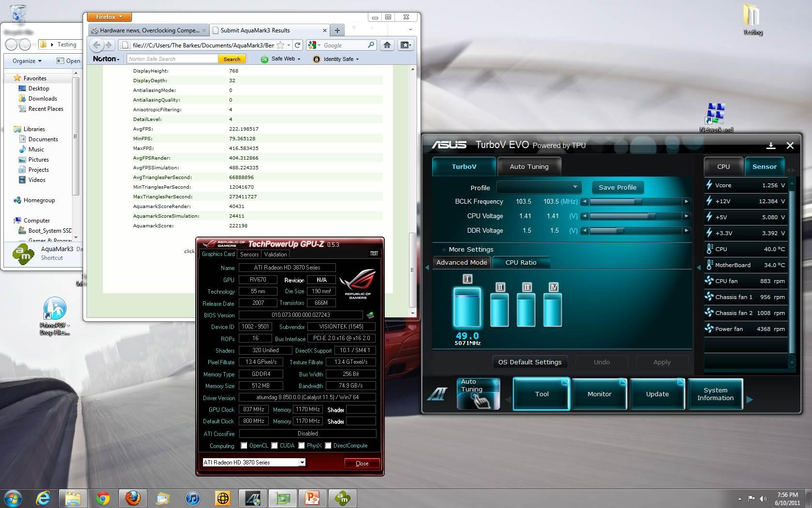The height and width of the screenshot is (508, 812).
Task: Click the Save Profile button
Action: click(x=617, y=187)
